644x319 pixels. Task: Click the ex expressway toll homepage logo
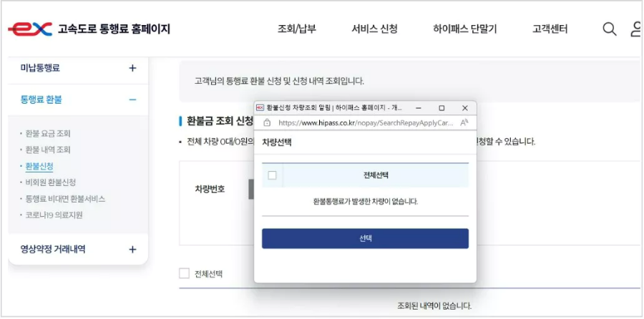[30, 29]
